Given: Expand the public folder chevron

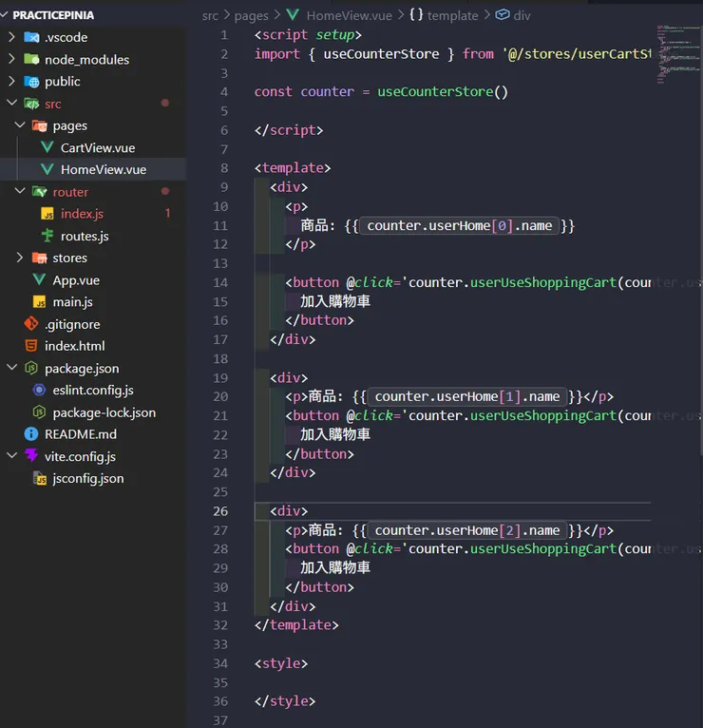Looking at the screenshot, I should tap(11, 81).
